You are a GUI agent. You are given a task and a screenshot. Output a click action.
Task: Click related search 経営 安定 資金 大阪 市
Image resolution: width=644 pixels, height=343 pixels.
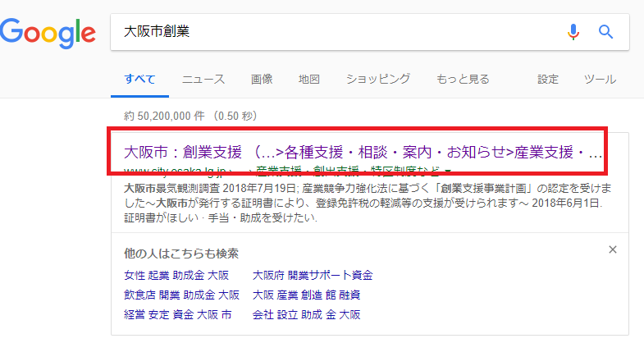click(x=178, y=314)
